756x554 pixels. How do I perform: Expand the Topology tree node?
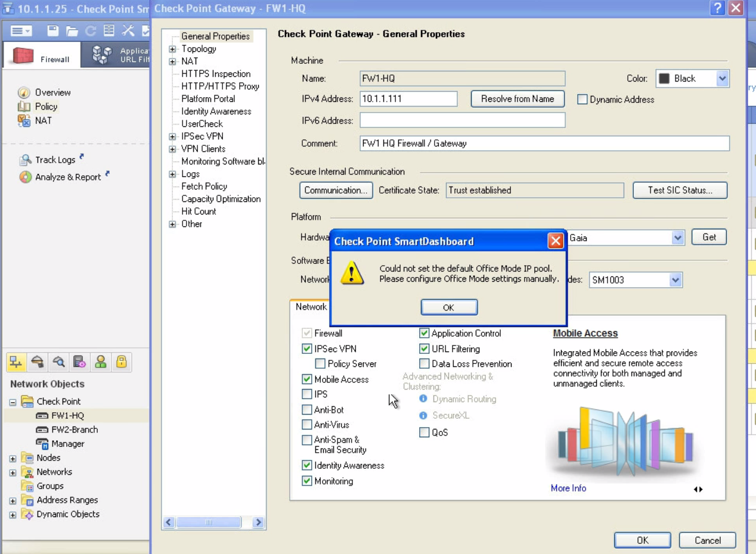pos(172,49)
